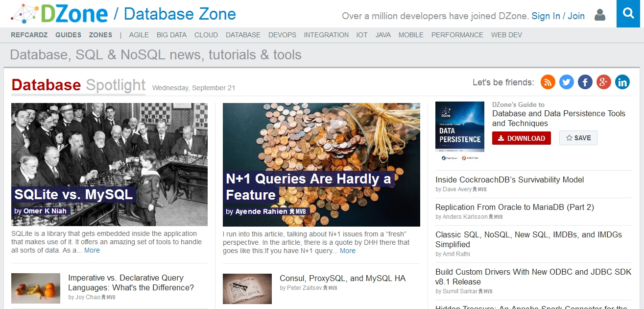The image size is (644, 309).
Task: Click MVB badge next to Dave Avery
Action: [x=479, y=189]
